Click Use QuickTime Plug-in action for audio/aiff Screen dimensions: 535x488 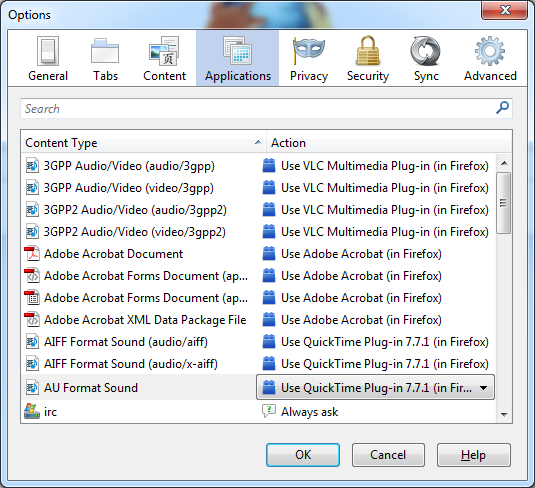pos(385,342)
